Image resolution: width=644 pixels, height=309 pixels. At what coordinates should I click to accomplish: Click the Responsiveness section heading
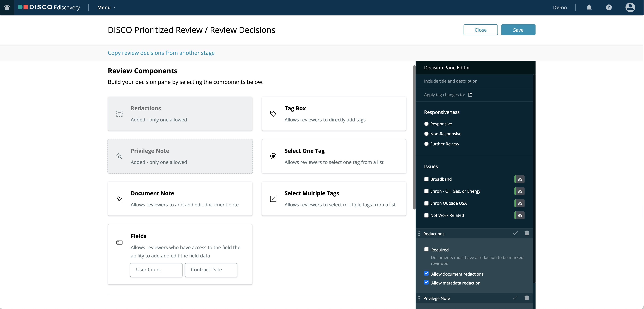[441, 112]
